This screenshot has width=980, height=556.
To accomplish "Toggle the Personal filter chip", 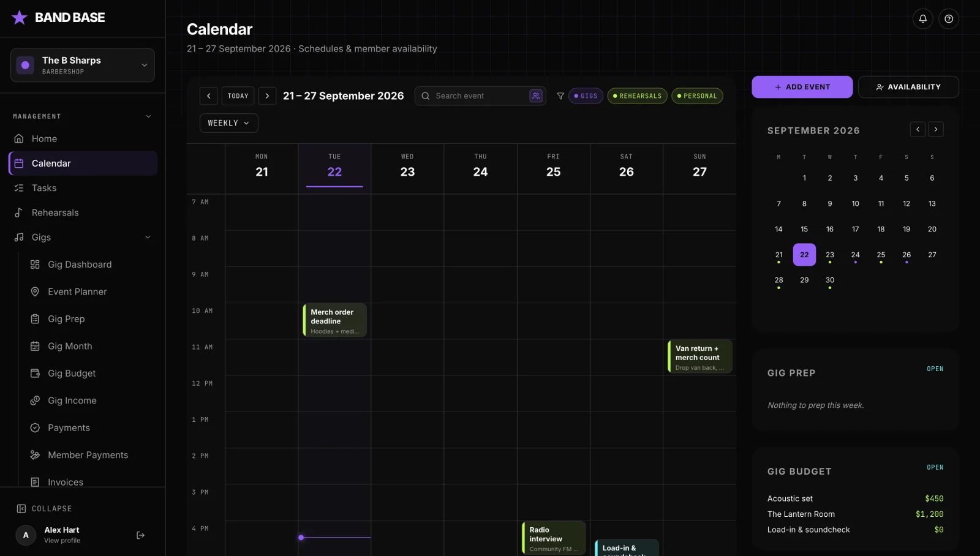I will (697, 96).
